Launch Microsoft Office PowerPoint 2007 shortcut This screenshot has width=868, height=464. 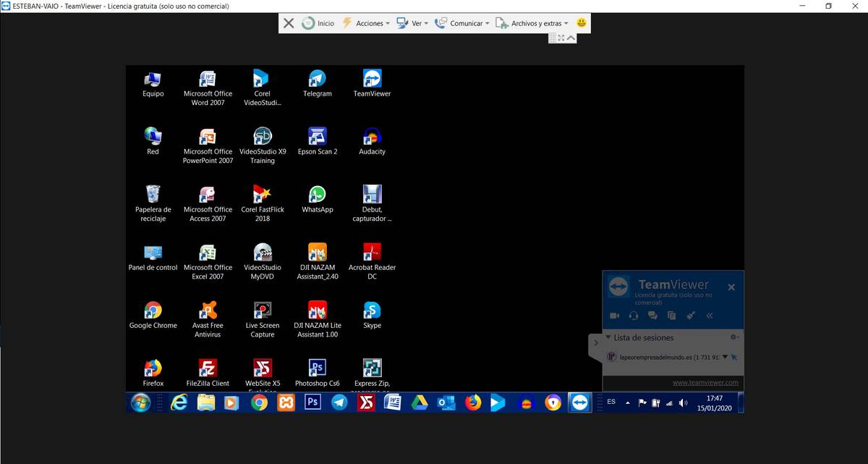pos(208,145)
